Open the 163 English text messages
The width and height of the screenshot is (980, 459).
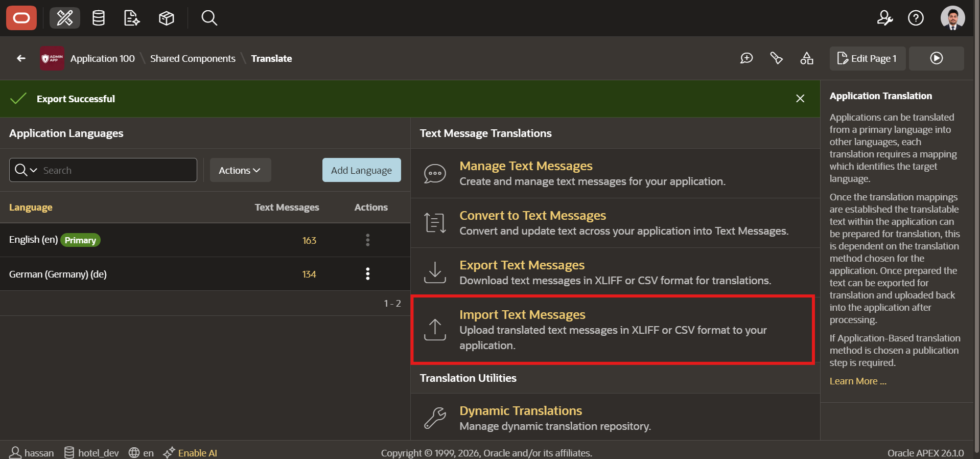(309, 240)
